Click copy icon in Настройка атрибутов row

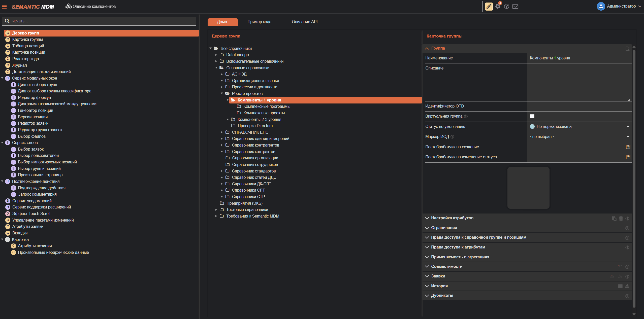tap(614, 218)
